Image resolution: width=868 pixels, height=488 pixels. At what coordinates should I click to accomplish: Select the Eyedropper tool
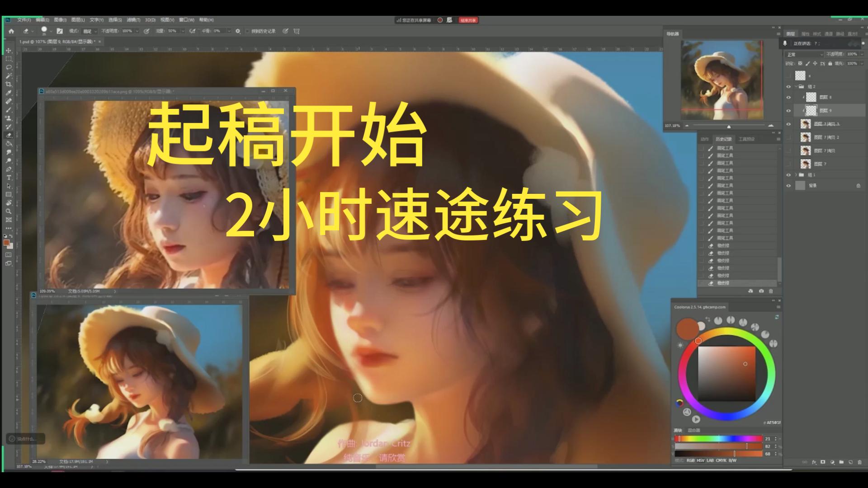pos(9,93)
